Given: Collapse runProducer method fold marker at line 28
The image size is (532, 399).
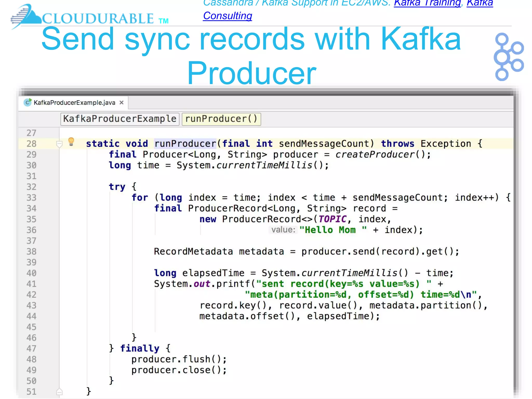Looking at the screenshot, I should point(59,144).
